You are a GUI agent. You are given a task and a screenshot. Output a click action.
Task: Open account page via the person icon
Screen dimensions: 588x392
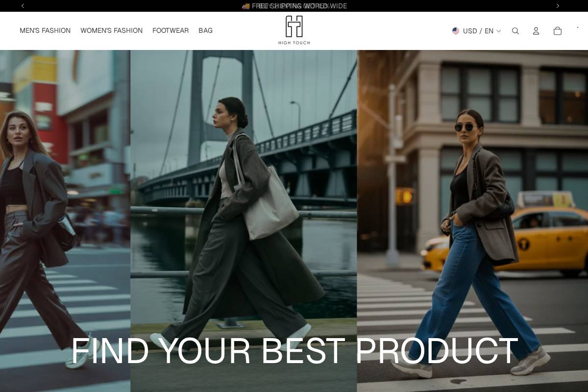click(x=536, y=31)
